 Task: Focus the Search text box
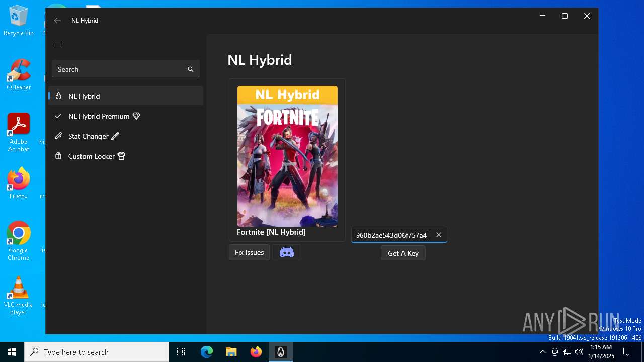click(x=126, y=69)
